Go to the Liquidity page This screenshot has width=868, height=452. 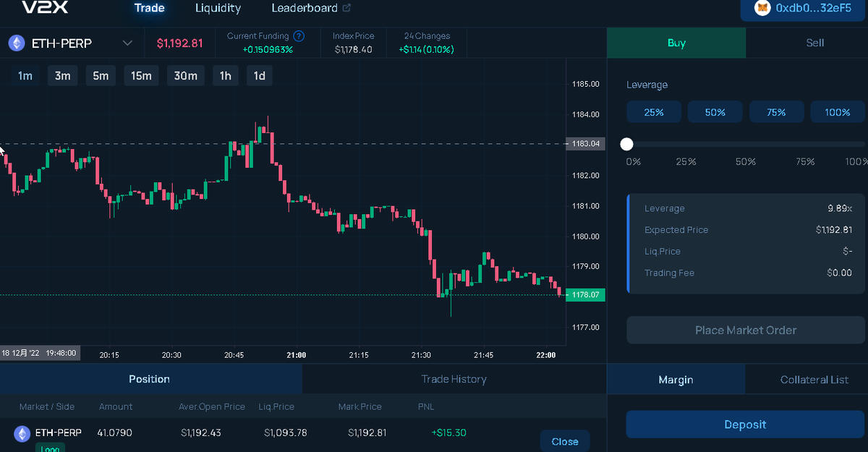pyautogui.click(x=218, y=9)
